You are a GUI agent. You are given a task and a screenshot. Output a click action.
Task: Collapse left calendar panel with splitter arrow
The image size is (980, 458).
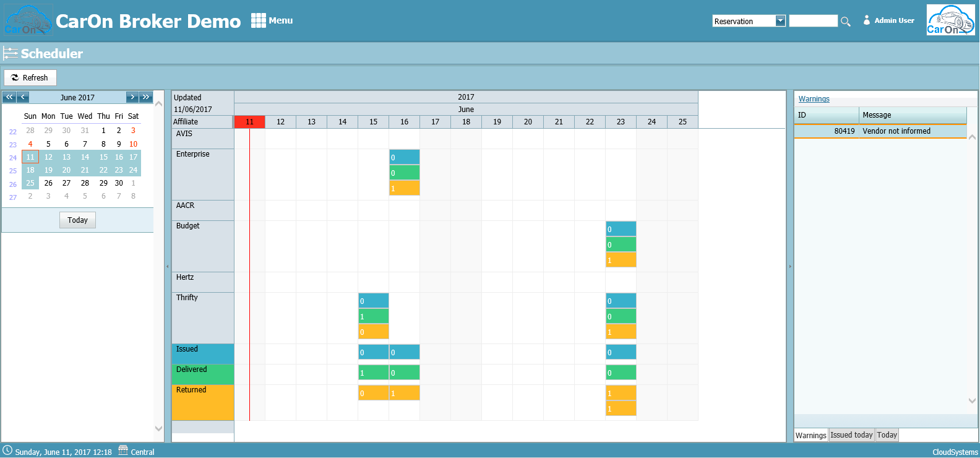(x=167, y=267)
